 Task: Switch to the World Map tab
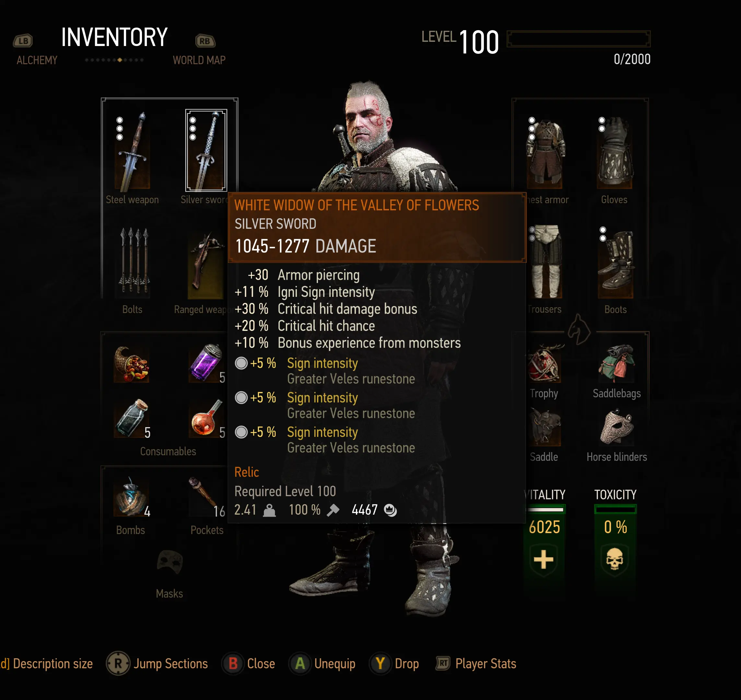[199, 60]
